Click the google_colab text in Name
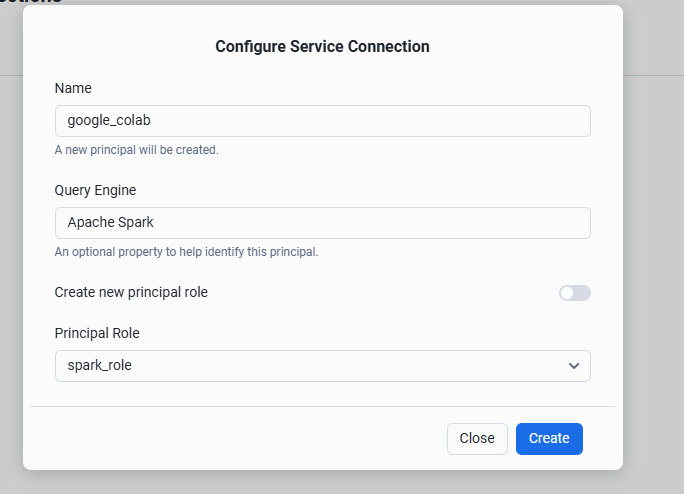The height and width of the screenshot is (494, 684). [108, 121]
